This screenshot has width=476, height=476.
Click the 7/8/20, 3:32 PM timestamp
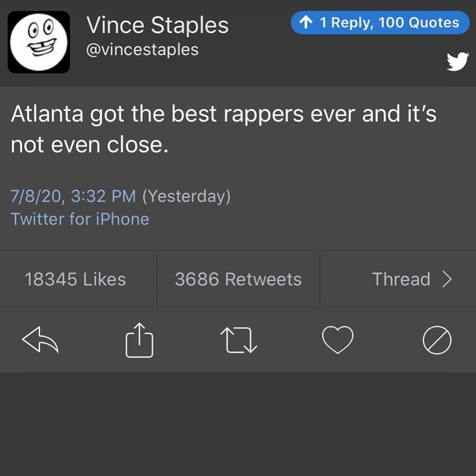click(73, 196)
